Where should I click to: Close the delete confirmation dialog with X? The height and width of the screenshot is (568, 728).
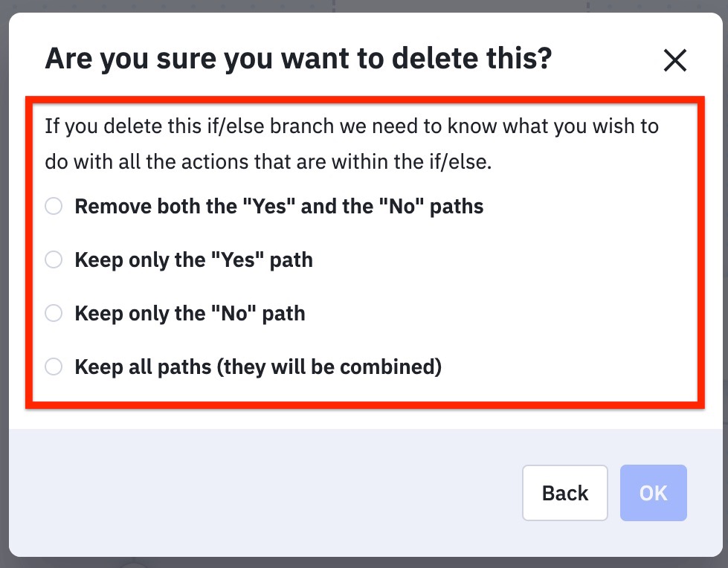[674, 60]
